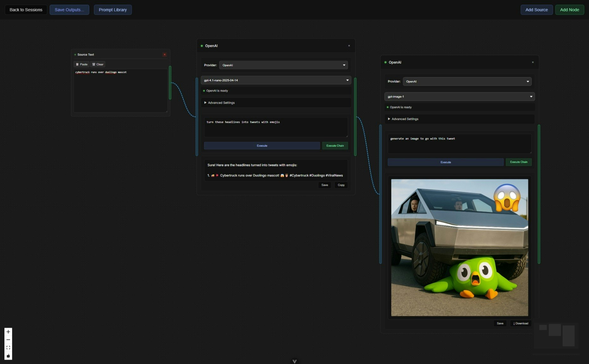Click the Source Text input area
The image size is (589, 364).
point(121,91)
